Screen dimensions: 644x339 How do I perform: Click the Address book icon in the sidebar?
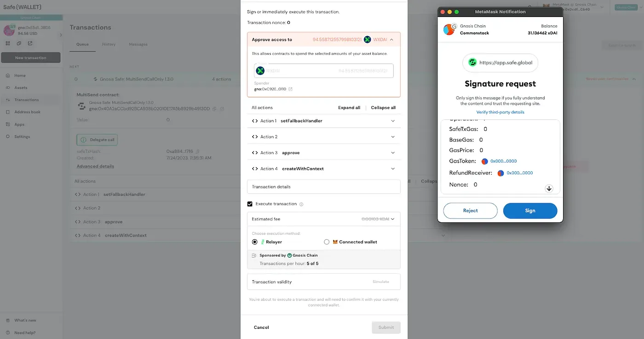(x=8, y=112)
